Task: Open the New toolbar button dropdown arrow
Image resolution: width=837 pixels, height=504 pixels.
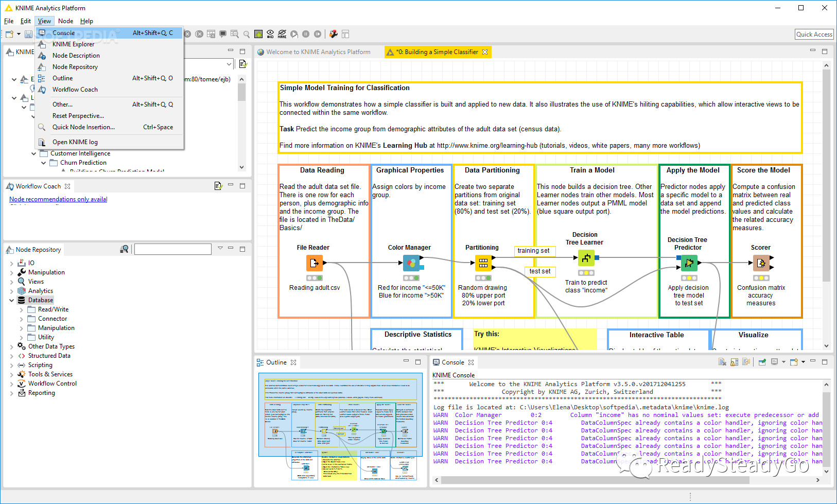Action: pos(19,34)
